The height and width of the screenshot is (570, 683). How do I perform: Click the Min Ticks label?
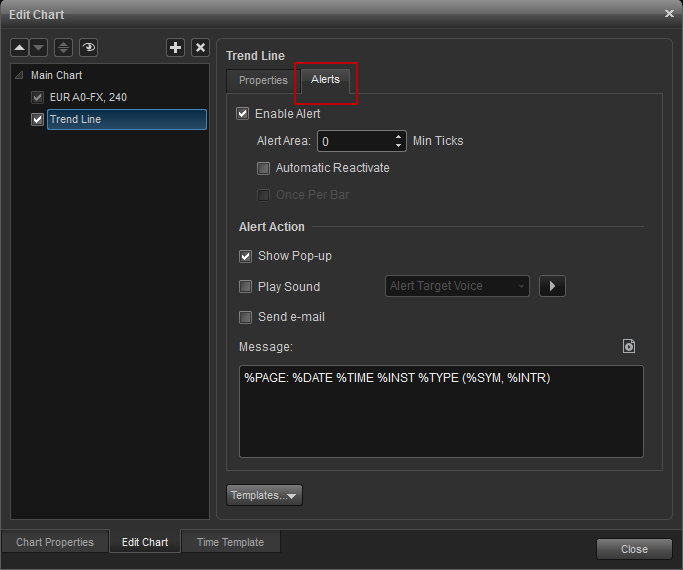(x=438, y=141)
